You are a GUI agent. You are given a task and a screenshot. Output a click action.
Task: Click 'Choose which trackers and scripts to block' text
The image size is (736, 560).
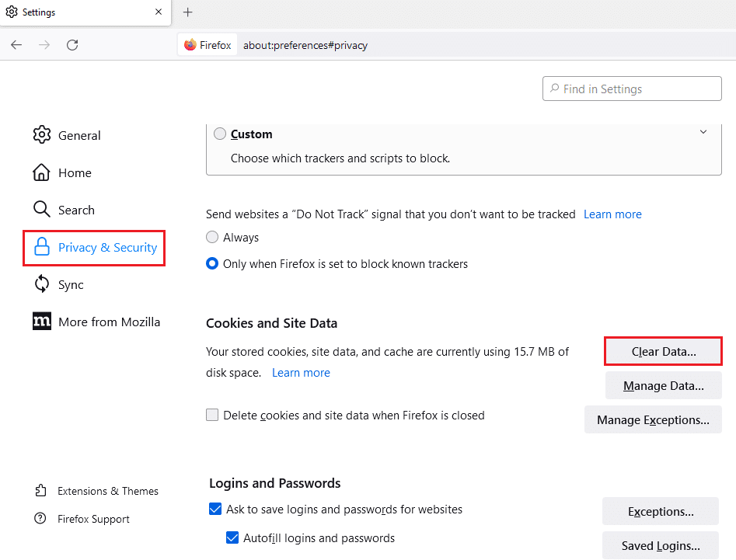pyautogui.click(x=340, y=158)
